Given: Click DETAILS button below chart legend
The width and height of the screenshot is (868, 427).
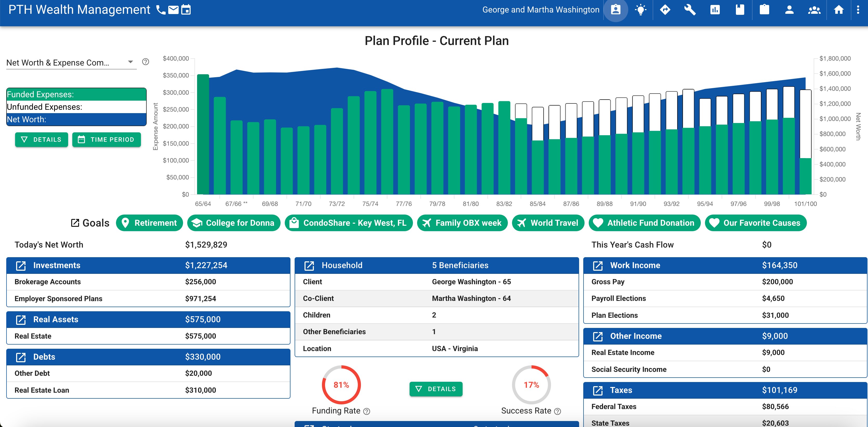Looking at the screenshot, I should (x=41, y=140).
